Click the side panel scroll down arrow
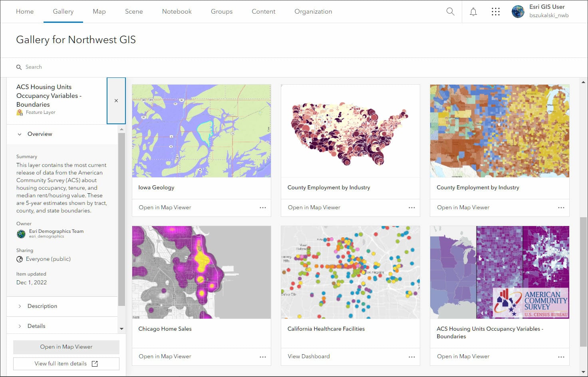This screenshot has width=588, height=377. pyautogui.click(x=121, y=329)
